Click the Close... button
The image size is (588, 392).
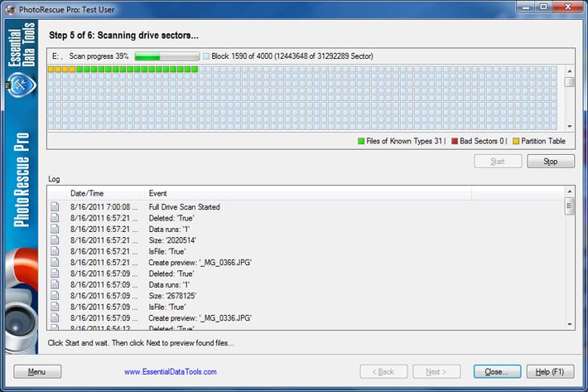tap(497, 372)
